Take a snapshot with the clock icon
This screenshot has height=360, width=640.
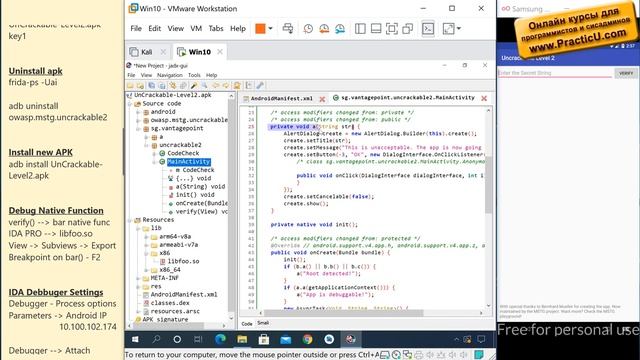tap(308, 29)
